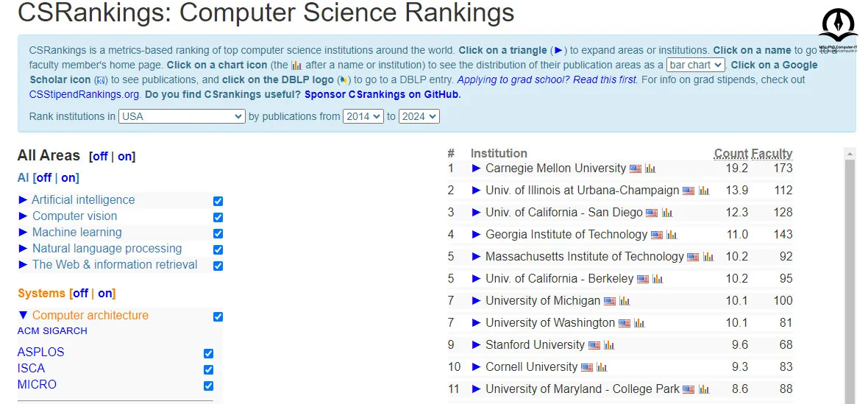868x404 pixels.
Task: Uncheck the Computer vision checkbox
Action: coord(218,217)
